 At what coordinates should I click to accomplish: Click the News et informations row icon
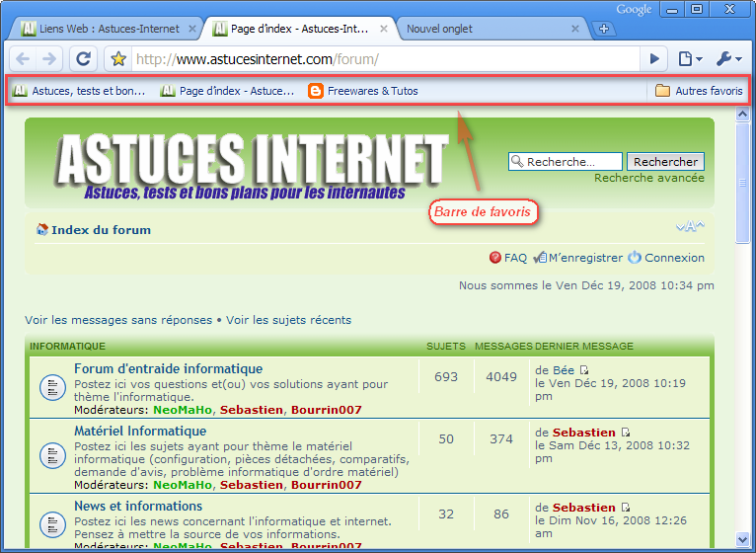click(x=52, y=524)
